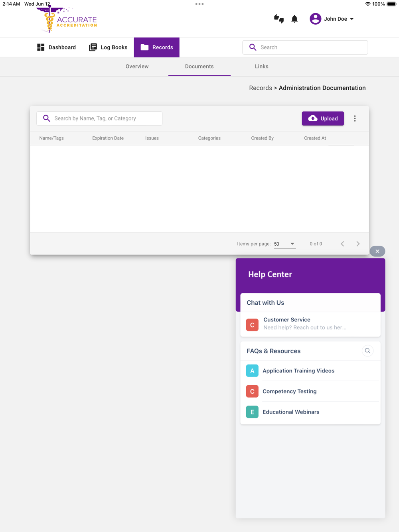Click the Records folder icon
Screen dimensions: 399x532
[144, 47]
